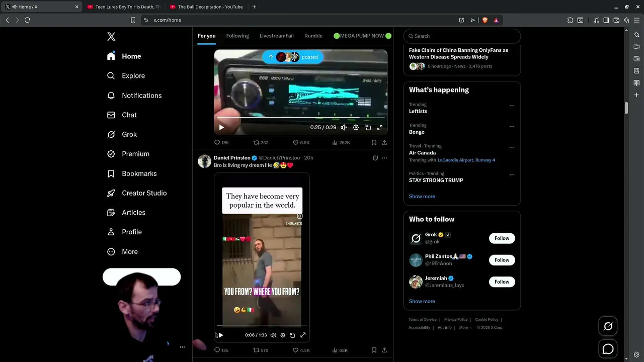Open Bookmarks in the sidebar
Image resolution: width=644 pixels, height=362 pixels.
click(132, 173)
